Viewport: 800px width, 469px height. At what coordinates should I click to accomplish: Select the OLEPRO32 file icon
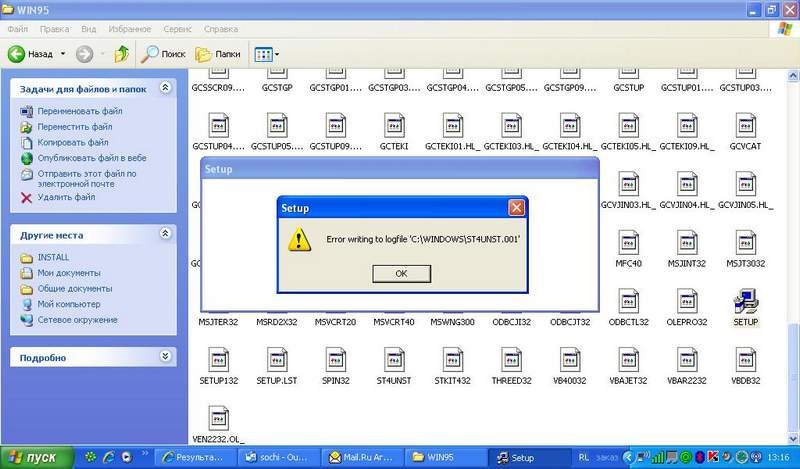click(x=687, y=301)
